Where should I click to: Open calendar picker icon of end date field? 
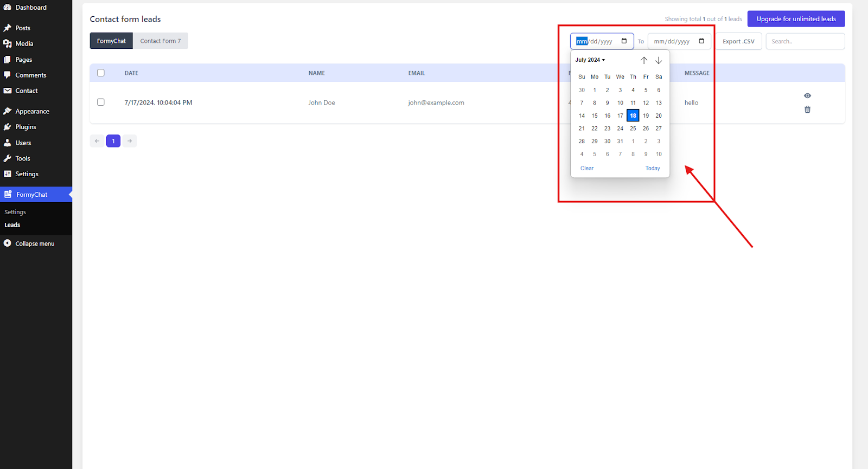tap(701, 41)
